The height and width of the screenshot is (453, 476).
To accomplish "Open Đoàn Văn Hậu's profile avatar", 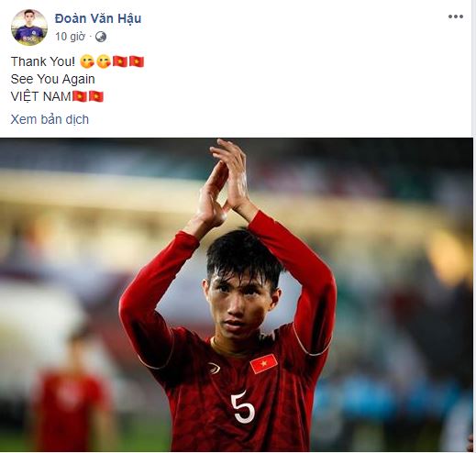I will 29,28.
